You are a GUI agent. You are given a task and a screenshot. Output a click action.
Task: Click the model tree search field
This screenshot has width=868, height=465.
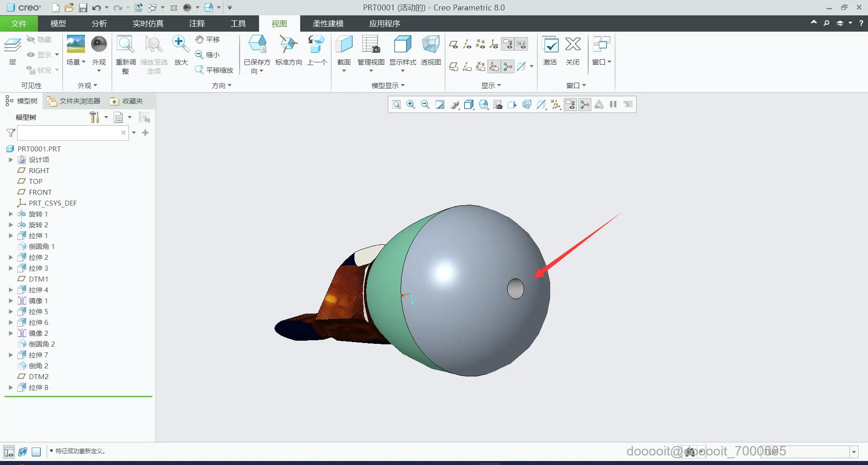click(x=68, y=133)
